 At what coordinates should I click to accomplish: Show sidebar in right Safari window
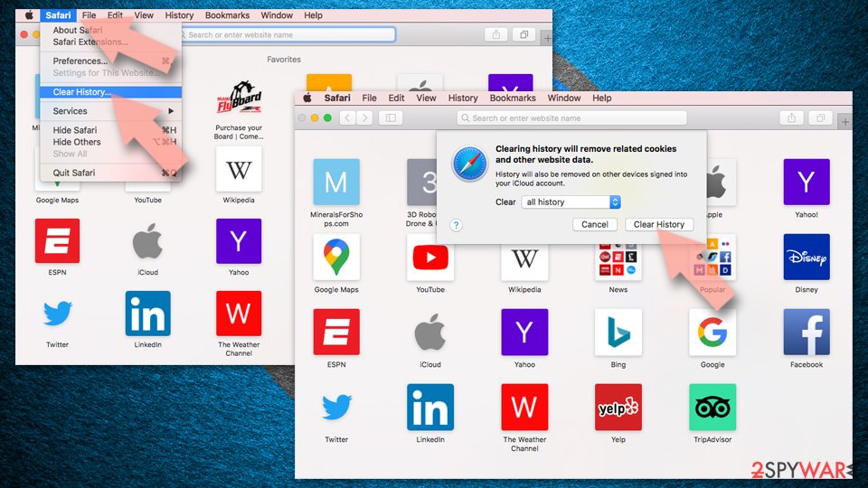click(391, 117)
